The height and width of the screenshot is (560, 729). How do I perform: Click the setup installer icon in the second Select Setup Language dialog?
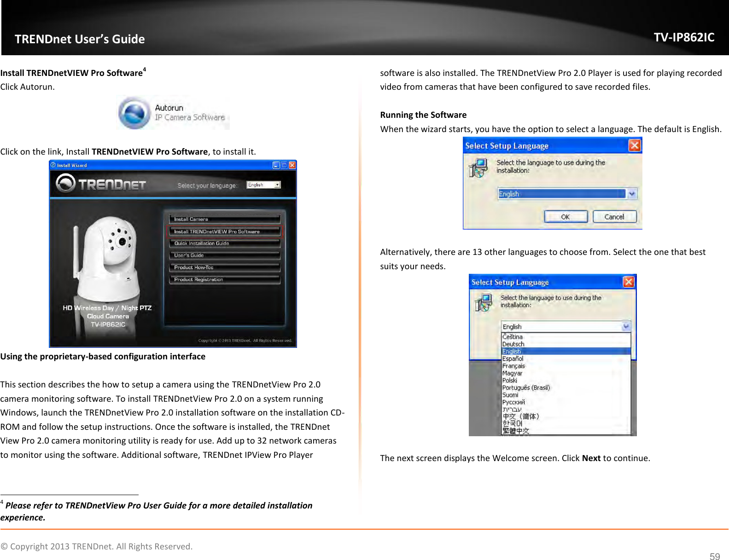pyautogui.click(x=484, y=302)
